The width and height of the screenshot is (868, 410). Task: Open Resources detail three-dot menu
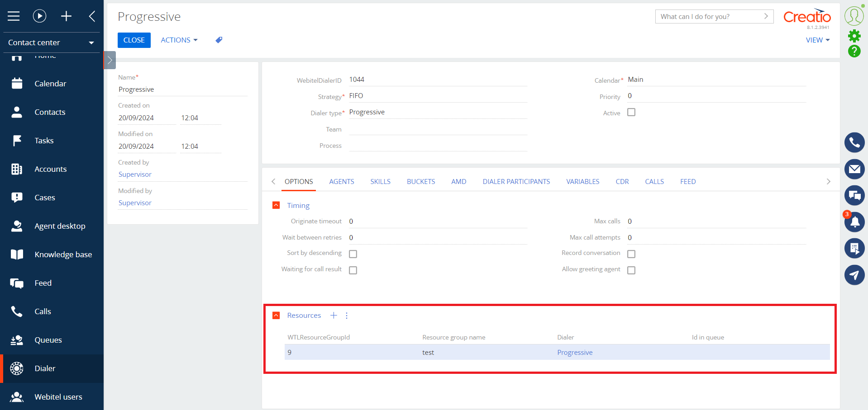[x=347, y=316]
